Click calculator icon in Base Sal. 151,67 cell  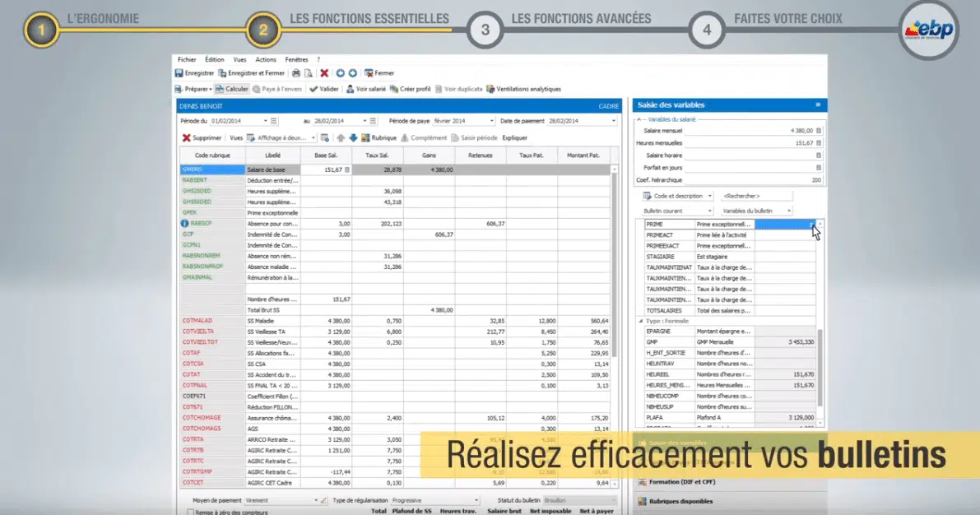click(347, 169)
